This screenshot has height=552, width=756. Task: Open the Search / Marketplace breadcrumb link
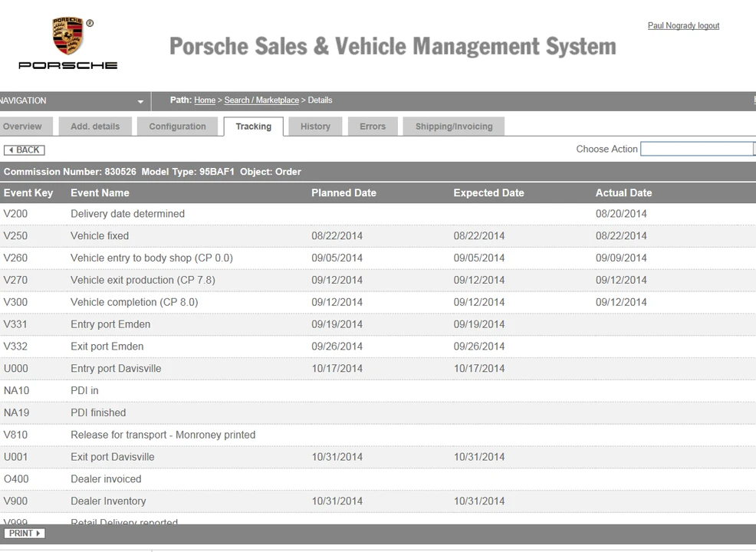coord(261,100)
